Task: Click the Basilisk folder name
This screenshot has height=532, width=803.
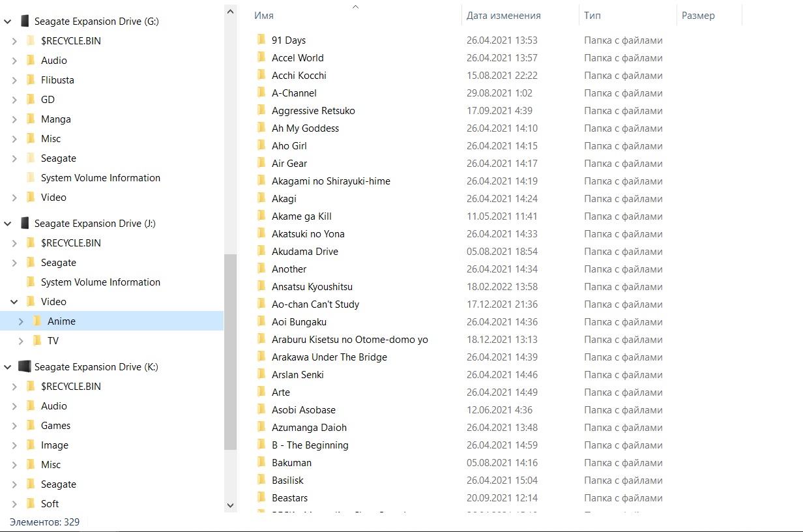Action: (x=288, y=480)
